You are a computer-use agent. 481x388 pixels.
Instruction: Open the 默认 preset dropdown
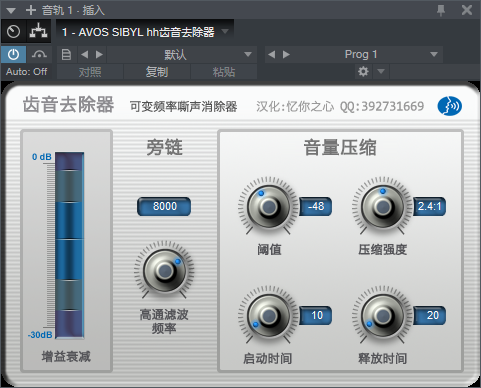(182, 55)
